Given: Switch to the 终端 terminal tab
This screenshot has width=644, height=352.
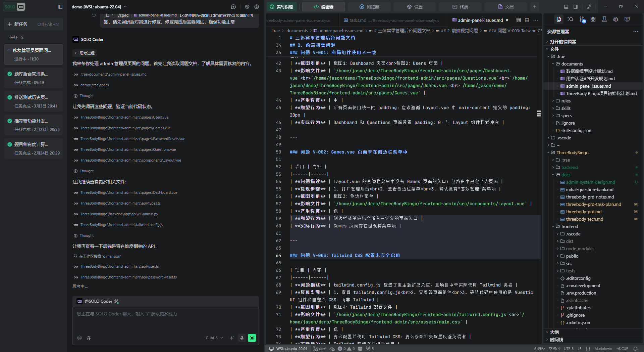Looking at the screenshot, I should 460,7.
